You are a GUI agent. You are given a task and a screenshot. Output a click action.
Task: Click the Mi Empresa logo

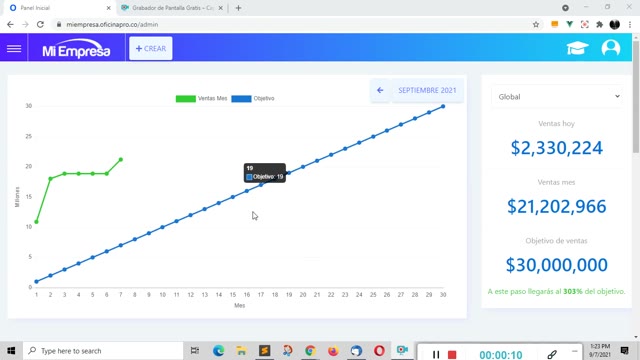[76, 49]
